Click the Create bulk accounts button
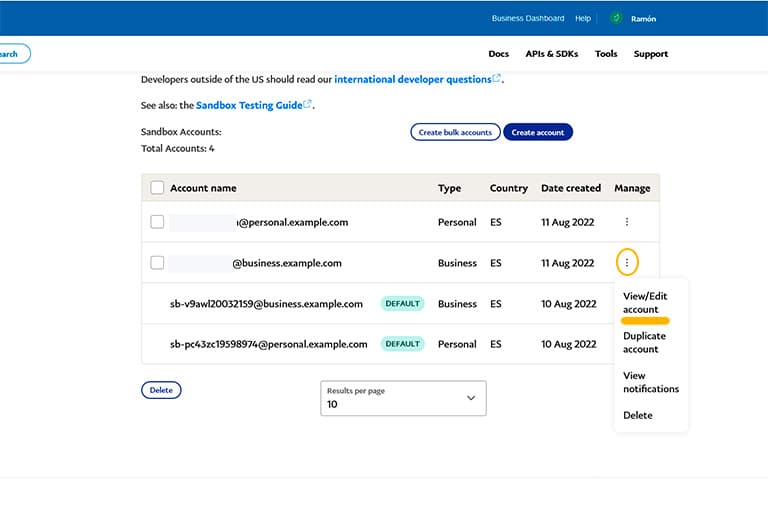Screen dimensions: 768x512 [x=455, y=132]
